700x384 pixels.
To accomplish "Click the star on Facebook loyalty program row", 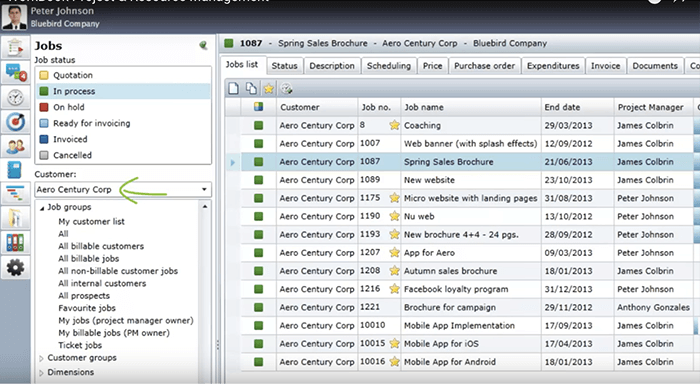I will (x=394, y=289).
